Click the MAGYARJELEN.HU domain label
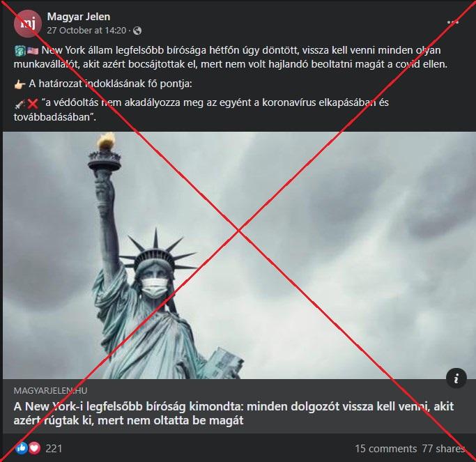 click(x=50, y=391)
